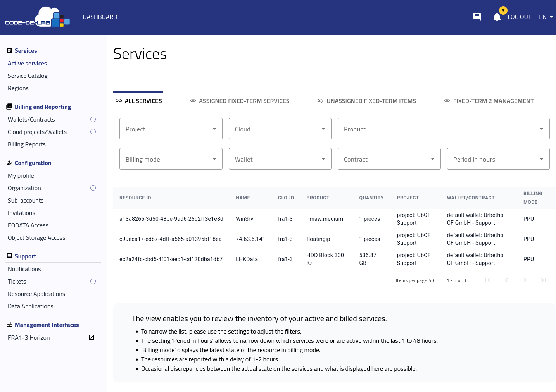Screen dimensions: 556x392
Task: Click the floatingip product cell
Action: click(318, 239)
